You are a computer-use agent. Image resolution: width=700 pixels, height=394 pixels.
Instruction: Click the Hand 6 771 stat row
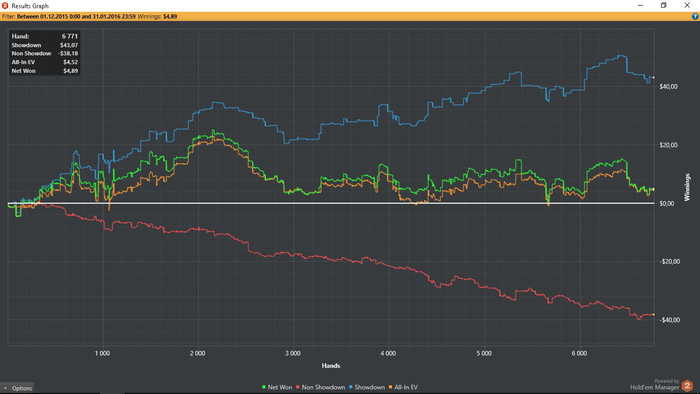point(45,36)
